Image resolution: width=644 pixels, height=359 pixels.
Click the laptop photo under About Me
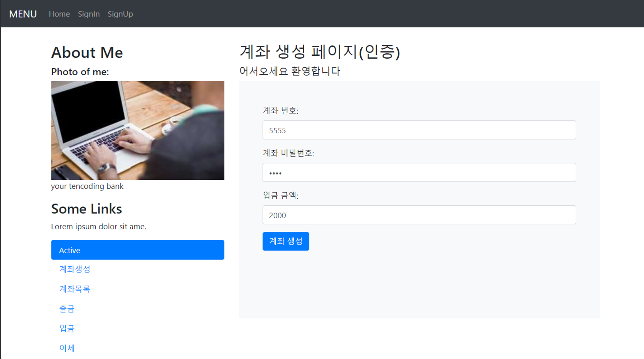[x=137, y=130]
